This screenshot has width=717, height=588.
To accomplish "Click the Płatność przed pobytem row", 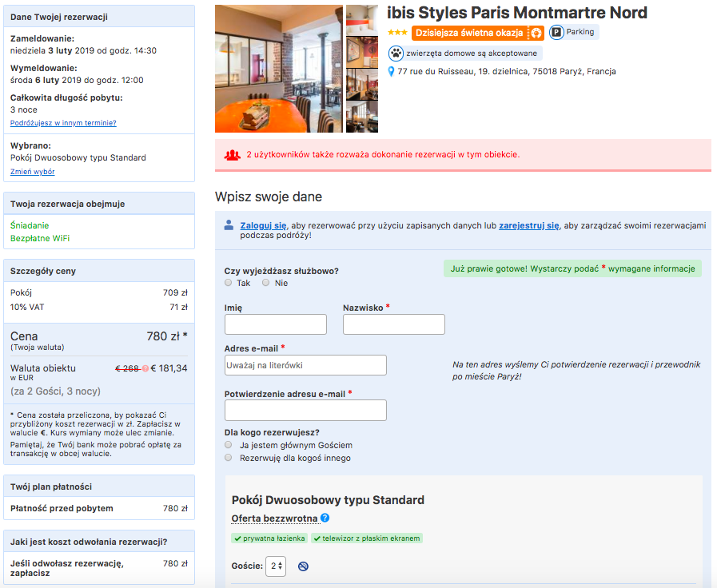I will [x=99, y=508].
